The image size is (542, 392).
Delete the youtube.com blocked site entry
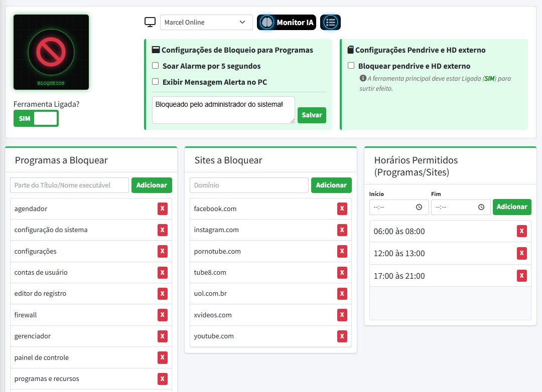[342, 336]
